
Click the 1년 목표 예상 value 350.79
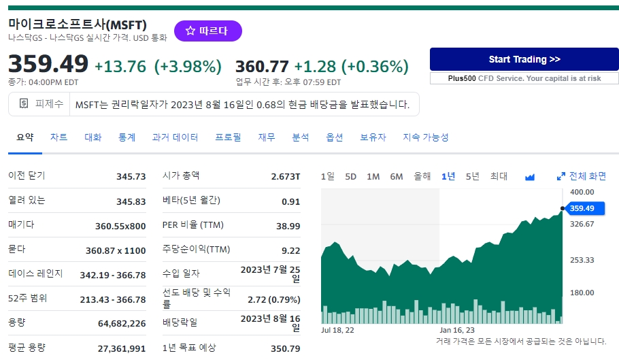286,348
